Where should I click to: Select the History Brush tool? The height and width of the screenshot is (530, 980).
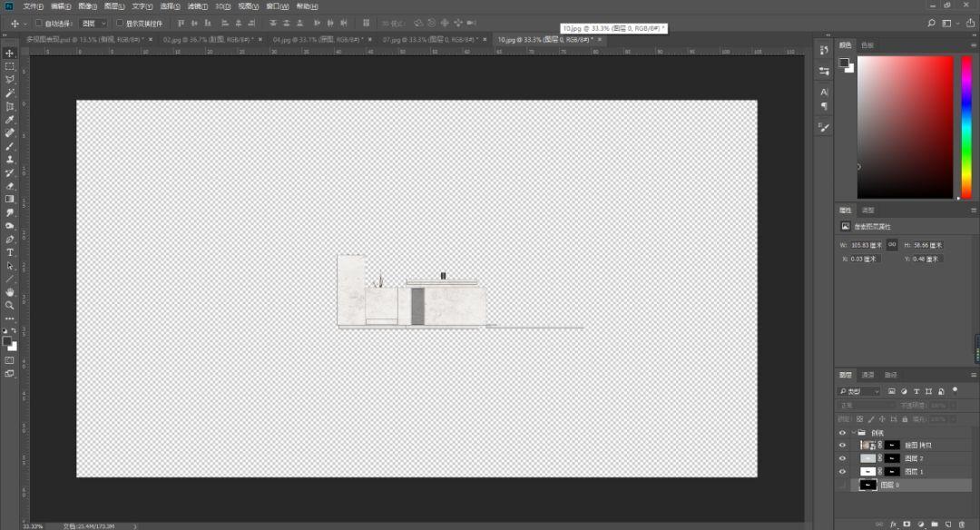9,172
